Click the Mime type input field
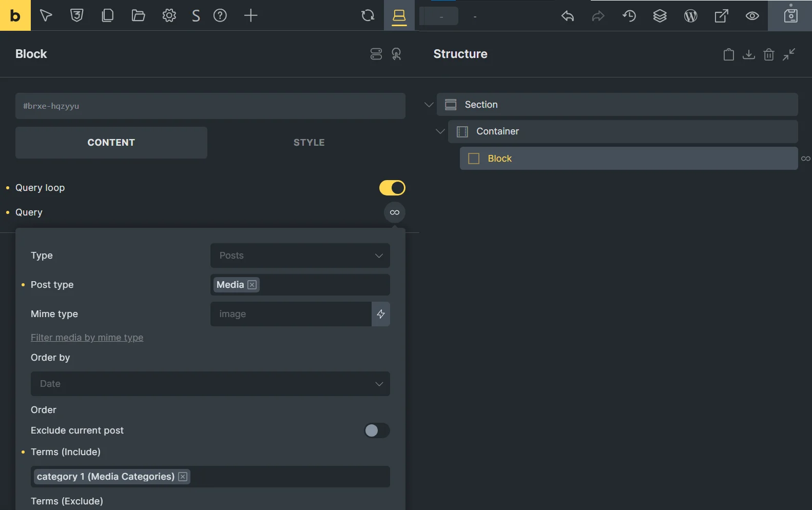 pyautogui.click(x=291, y=314)
